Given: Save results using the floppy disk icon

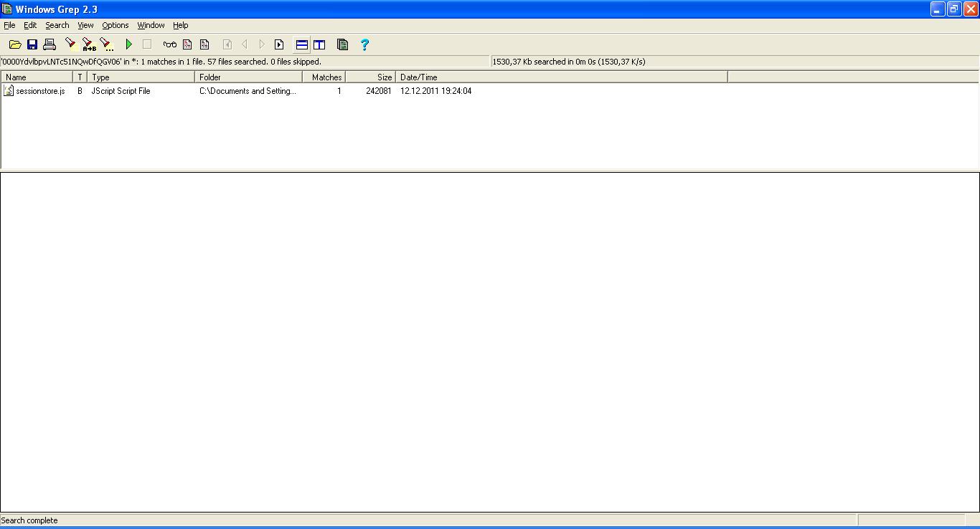Looking at the screenshot, I should [x=32, y=44].
